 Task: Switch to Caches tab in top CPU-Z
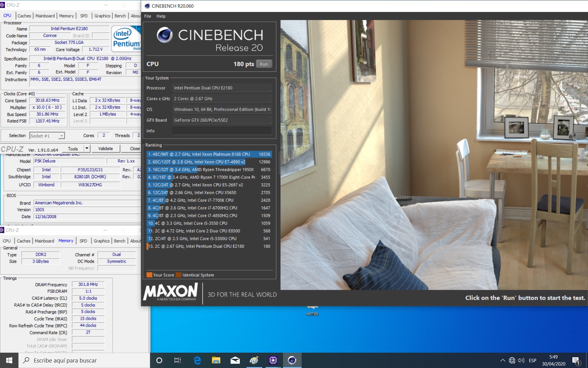tap(24, 16)
